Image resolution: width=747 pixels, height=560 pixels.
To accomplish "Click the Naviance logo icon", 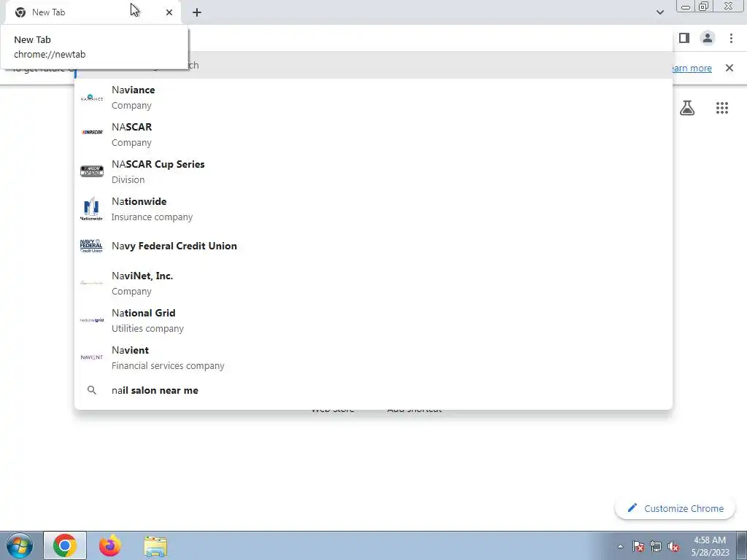I will coord(92,98).
